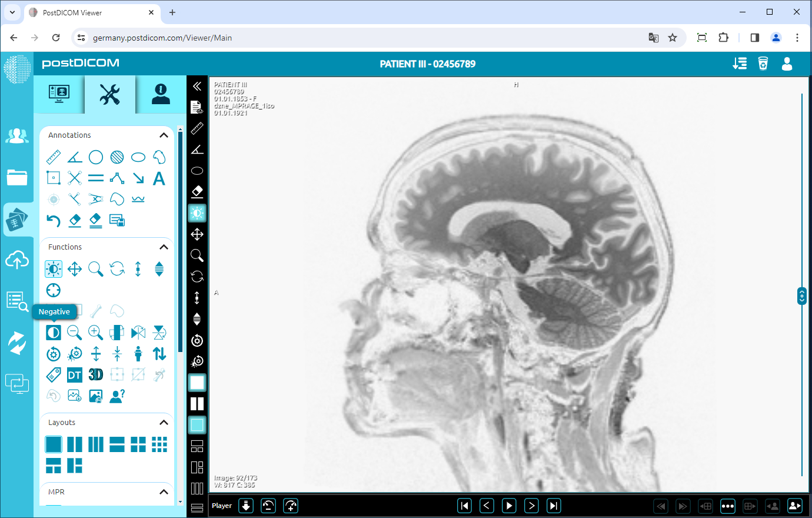Open the Patient Info tab
Viewport: 812px width, 518px height.
(x=159, y=94)
